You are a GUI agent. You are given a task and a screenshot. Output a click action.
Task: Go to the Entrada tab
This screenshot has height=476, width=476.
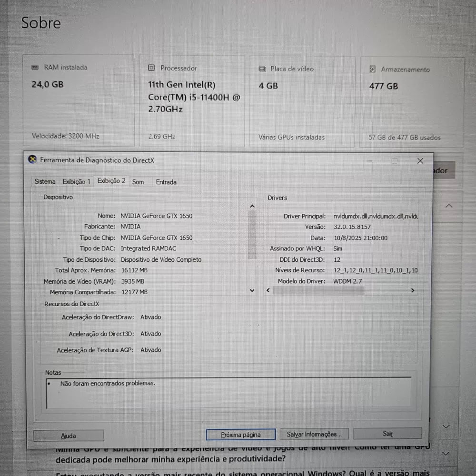[166, 182]
